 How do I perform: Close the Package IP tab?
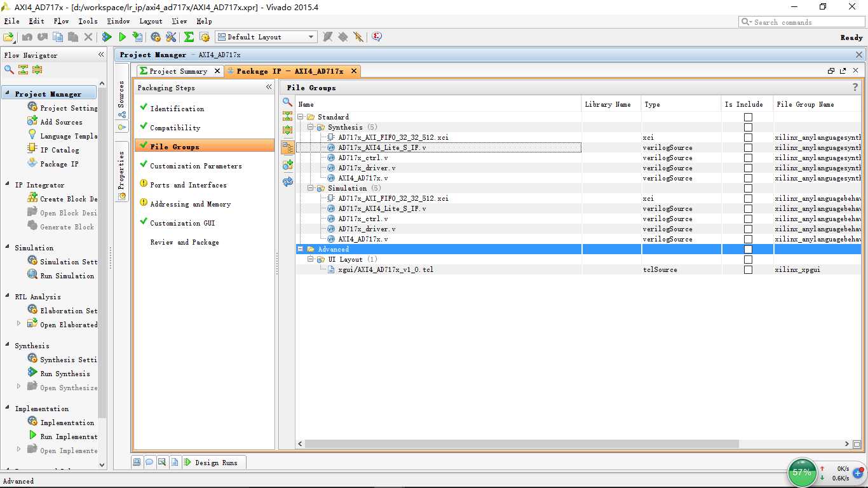pos(354,71)
